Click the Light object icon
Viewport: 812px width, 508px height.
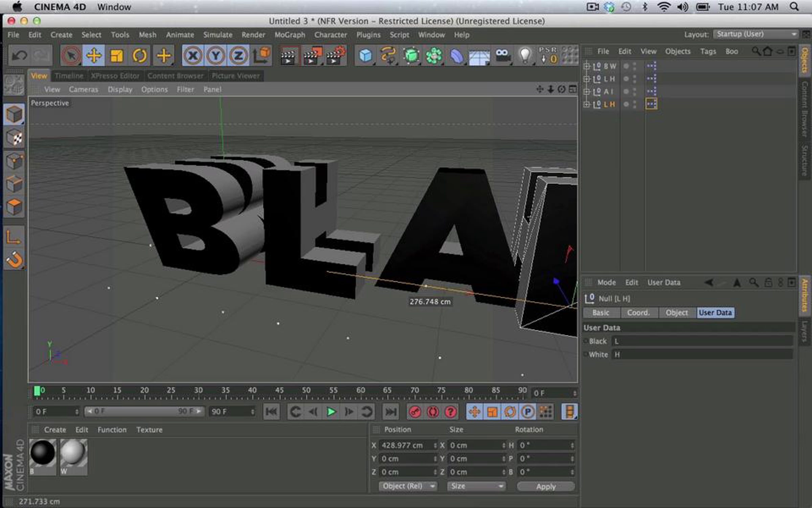tap(525, 56)
